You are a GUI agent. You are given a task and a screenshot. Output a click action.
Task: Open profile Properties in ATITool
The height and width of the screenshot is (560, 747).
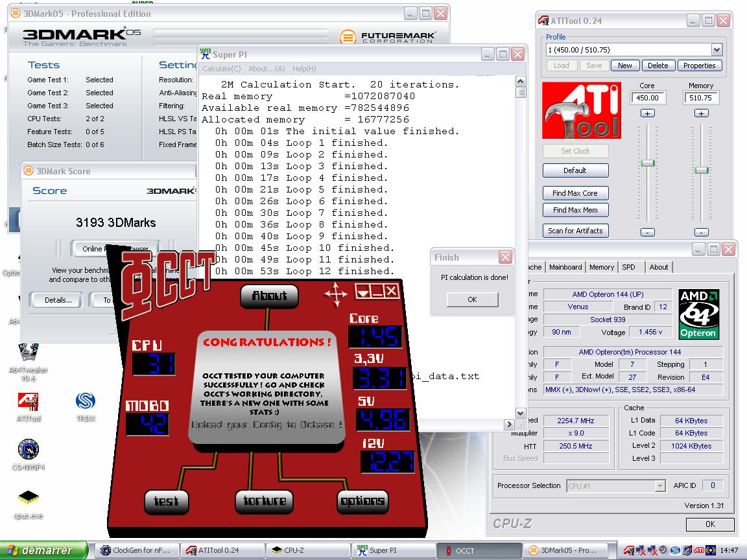pyautogui.click(x=700, y=65)
